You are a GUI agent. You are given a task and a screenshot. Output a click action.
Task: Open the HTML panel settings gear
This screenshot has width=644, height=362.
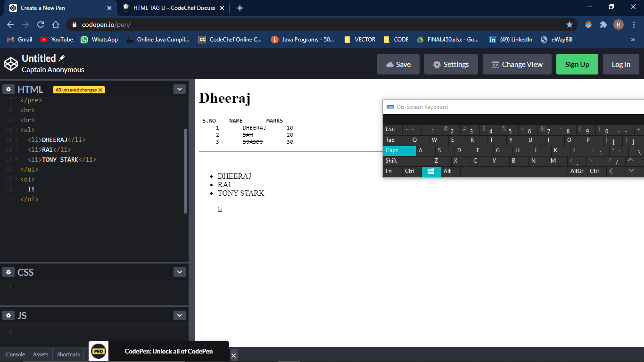8,89
